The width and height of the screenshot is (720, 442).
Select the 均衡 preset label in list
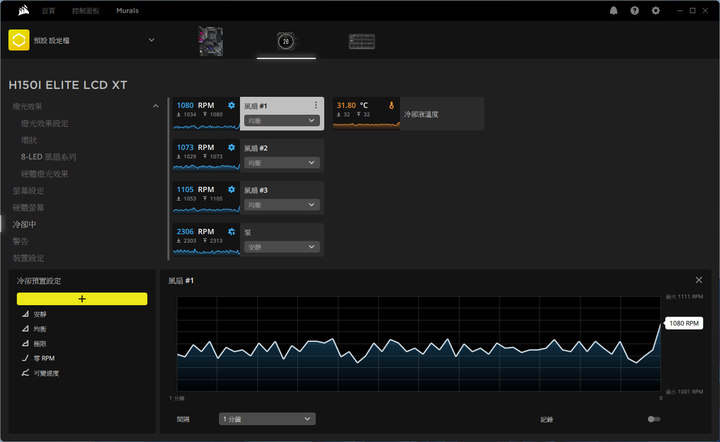pyautogui.click(x=40, y=329)
